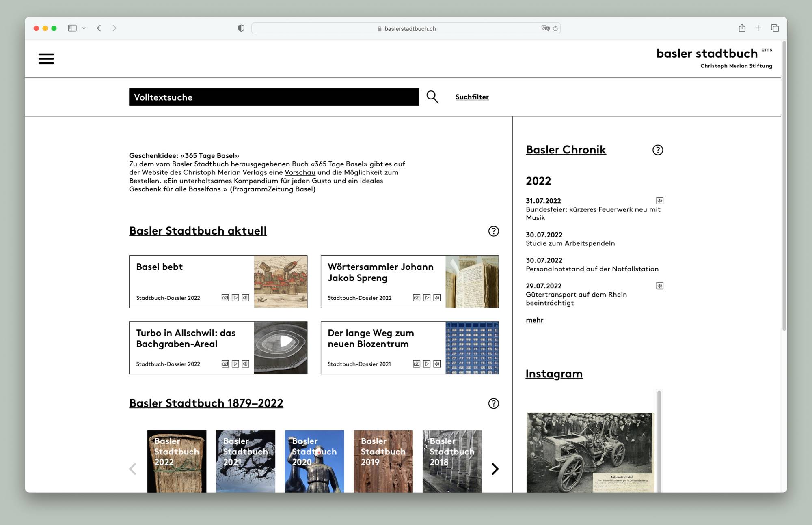
Task: Select Basler Stadtbuch 2022 cover
Action: 177,461
